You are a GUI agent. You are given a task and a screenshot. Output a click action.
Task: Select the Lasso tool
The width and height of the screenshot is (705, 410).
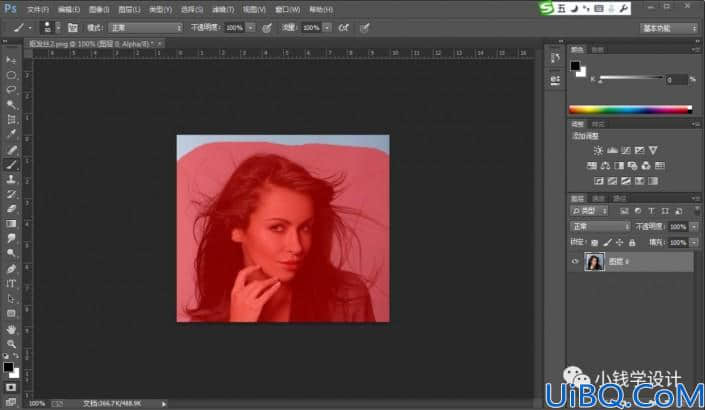click(x=11, y=89)
